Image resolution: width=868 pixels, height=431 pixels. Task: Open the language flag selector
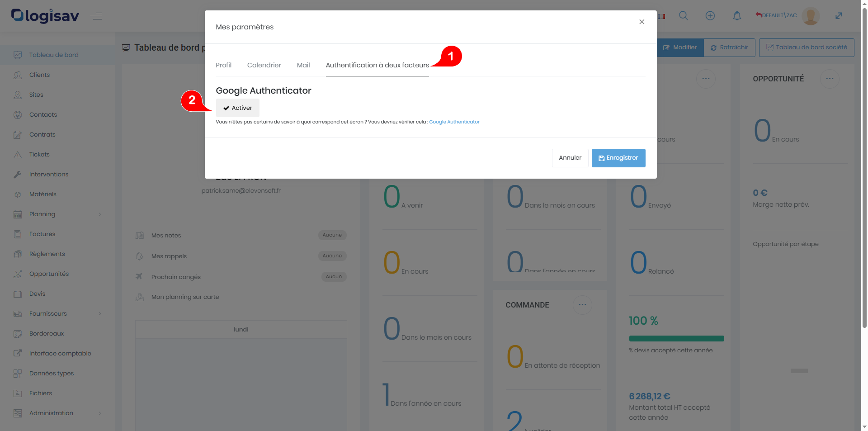tap(661, 16)
